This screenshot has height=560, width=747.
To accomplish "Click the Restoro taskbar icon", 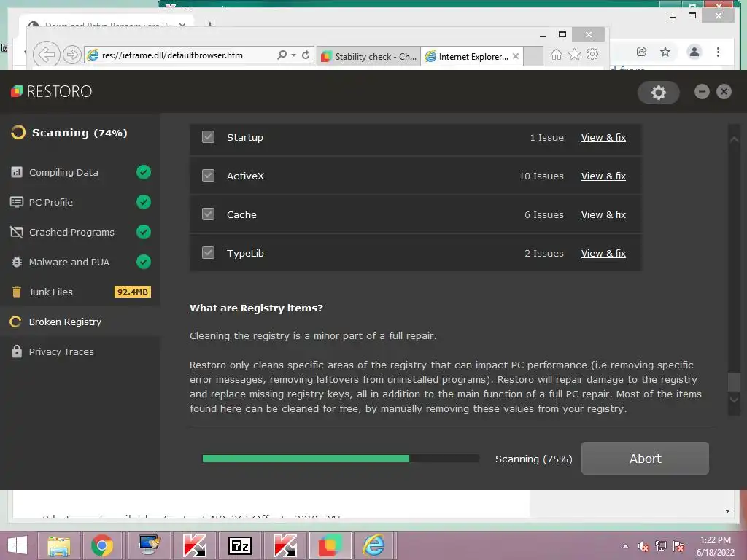I will click(x=330, y=545).
